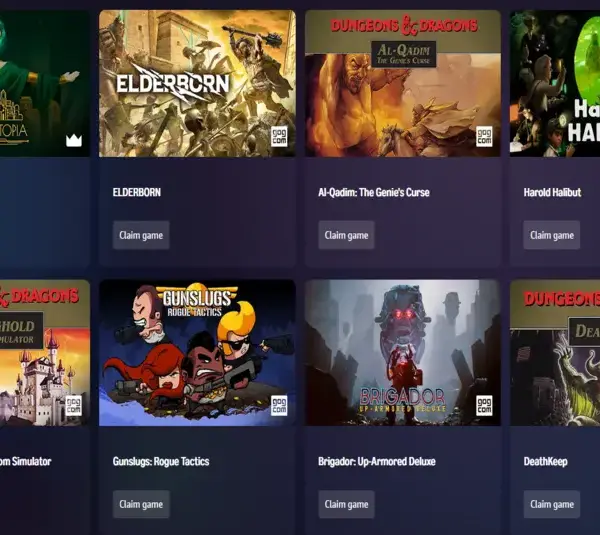This screenshot has height=535, width=600.
Task: Click the GOG.com badge on Al-Qadim
Action: [x=484, y=136]
